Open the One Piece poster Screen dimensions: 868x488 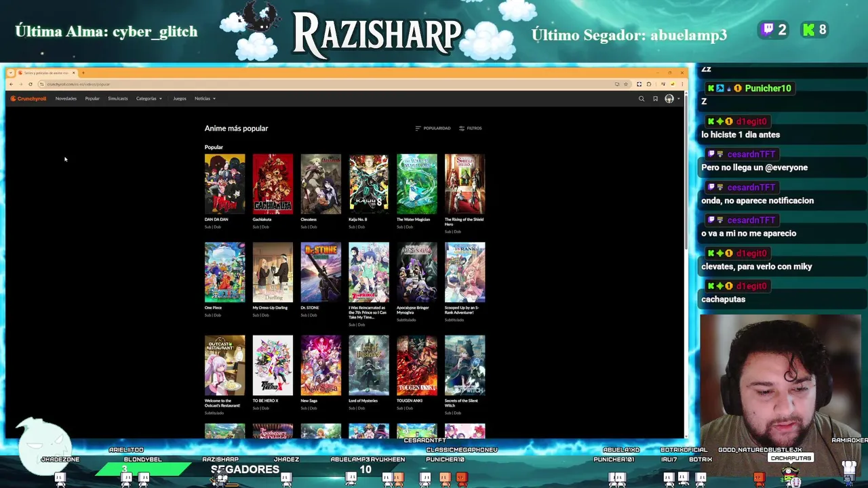(x=224, y=272)
